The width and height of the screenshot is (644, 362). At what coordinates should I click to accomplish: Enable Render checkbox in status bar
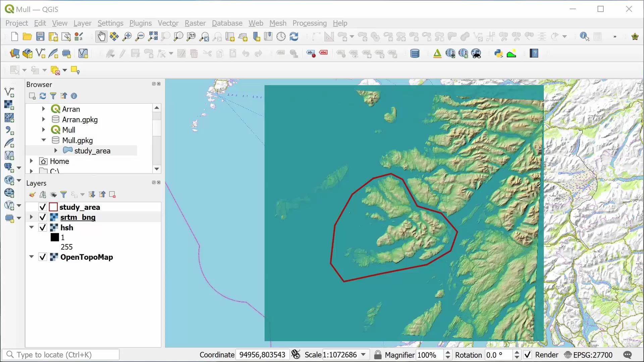click(x=528, y=355)
